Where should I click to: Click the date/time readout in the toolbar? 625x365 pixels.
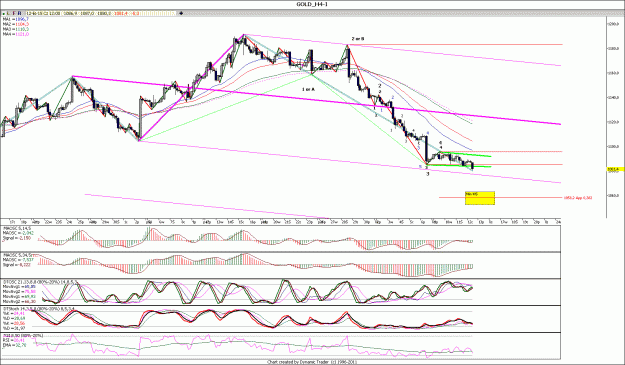click(43, 13)
